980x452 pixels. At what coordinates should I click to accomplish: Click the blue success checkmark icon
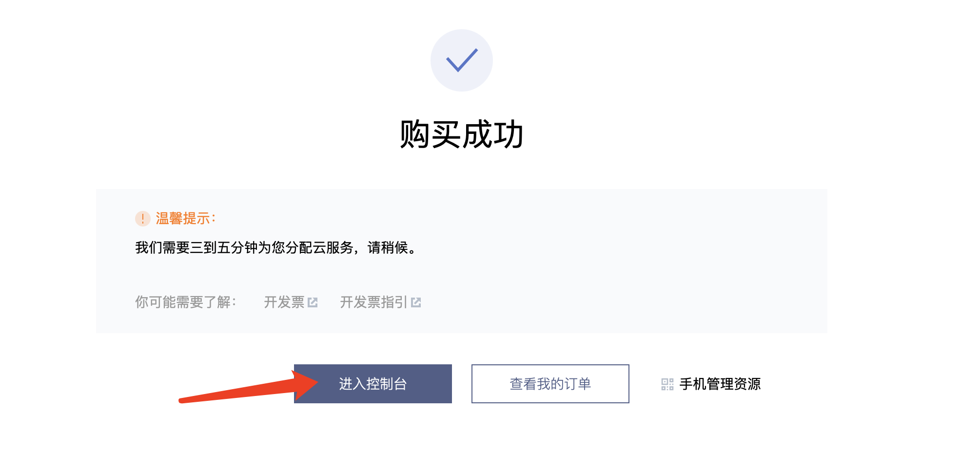point(461,60)
